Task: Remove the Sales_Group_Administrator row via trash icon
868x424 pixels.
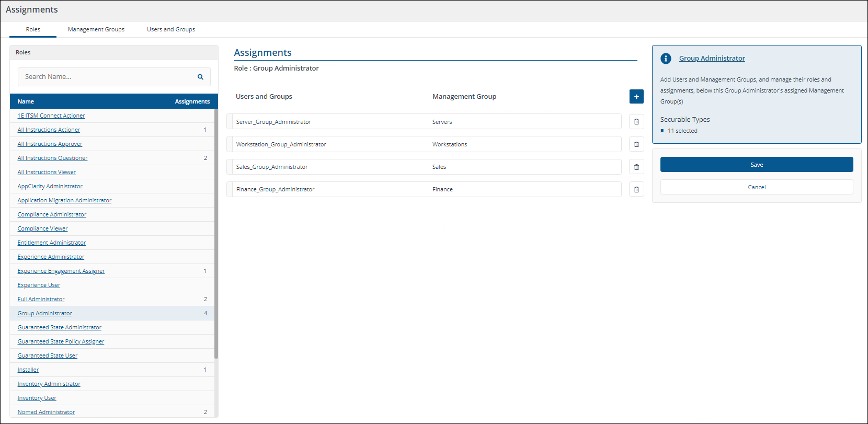Action: tap(636, 167)
